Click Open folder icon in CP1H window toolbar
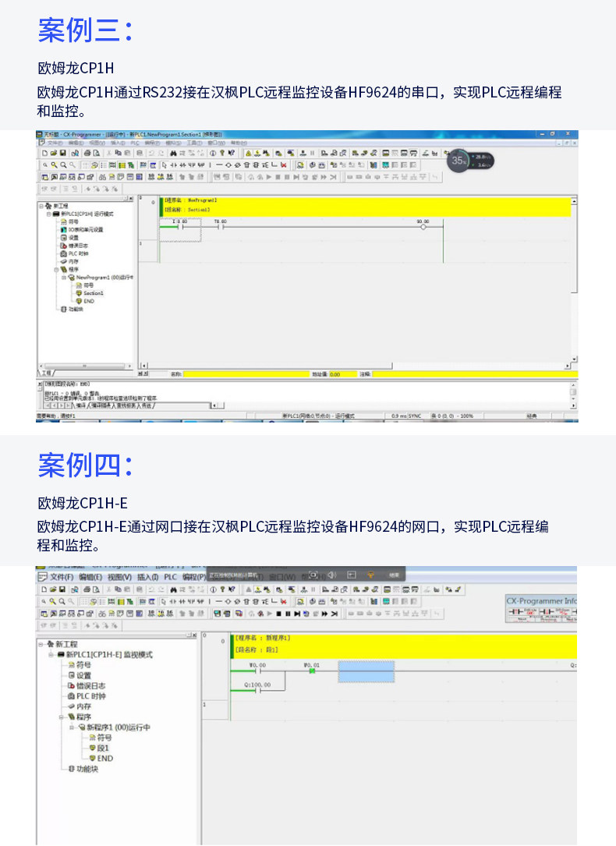The image size is (616, 846). 54,154
